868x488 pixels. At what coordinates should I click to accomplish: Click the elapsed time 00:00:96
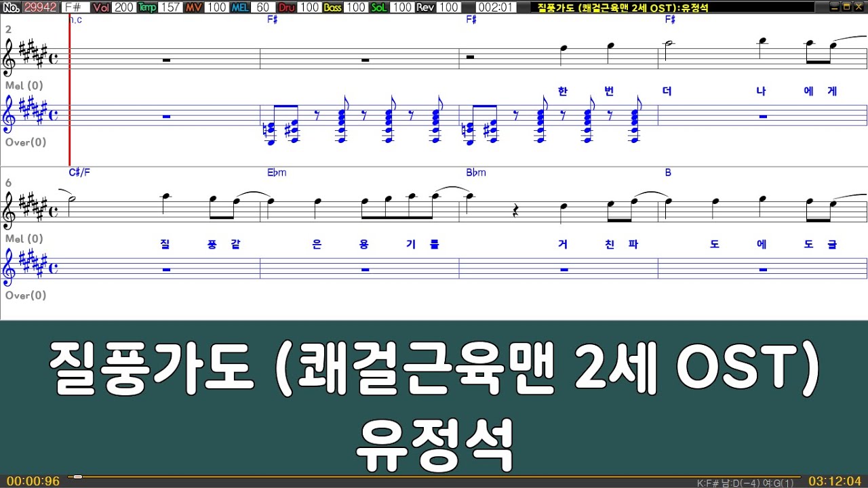33,481
